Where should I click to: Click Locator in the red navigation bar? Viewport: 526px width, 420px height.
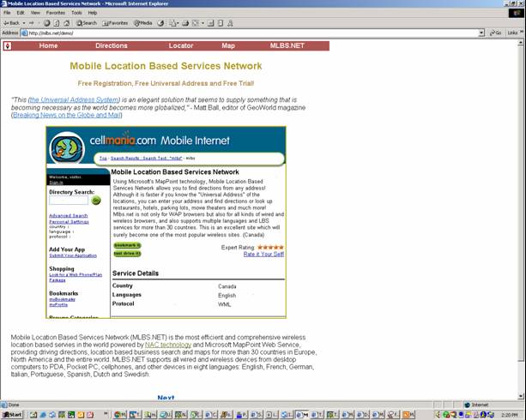tap(181, 45)
